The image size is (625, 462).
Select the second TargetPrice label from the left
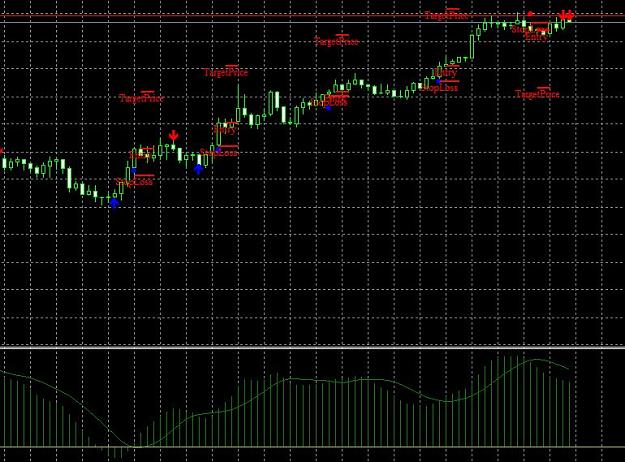pyautogui.click(x=226, y=72)
